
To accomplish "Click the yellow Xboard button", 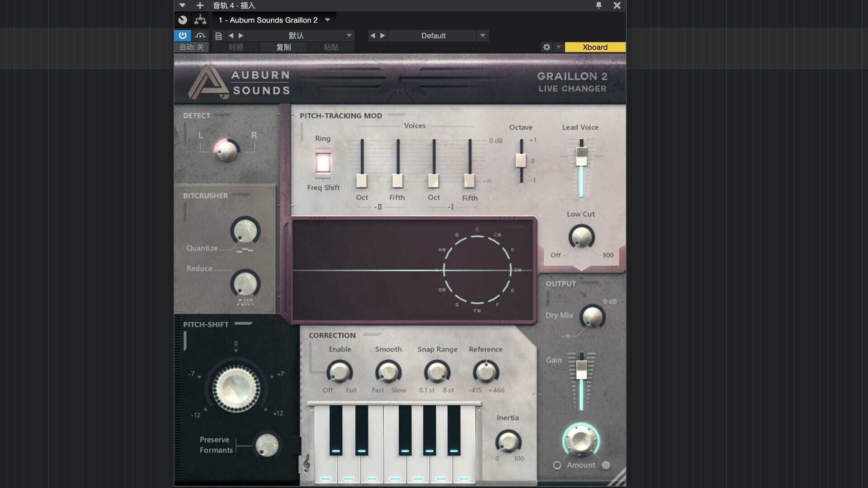I will (595, 47).
